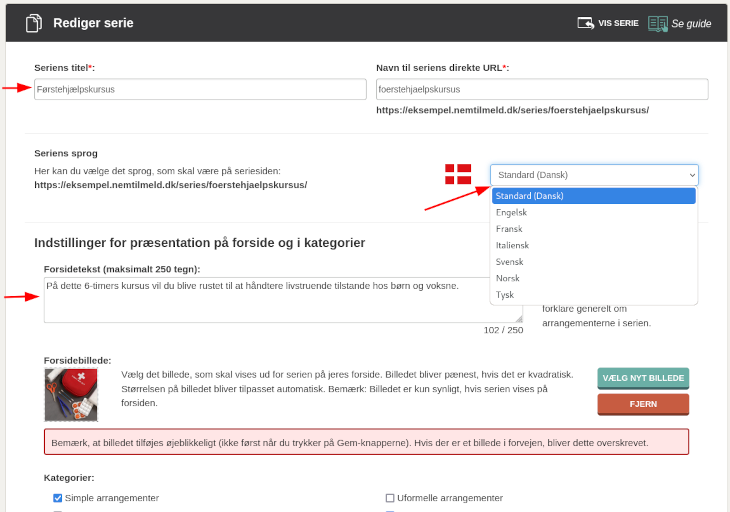Click the Indstillinger for præsentation heading
Viewport: 730px width, 512px height.
pos(200,243)
